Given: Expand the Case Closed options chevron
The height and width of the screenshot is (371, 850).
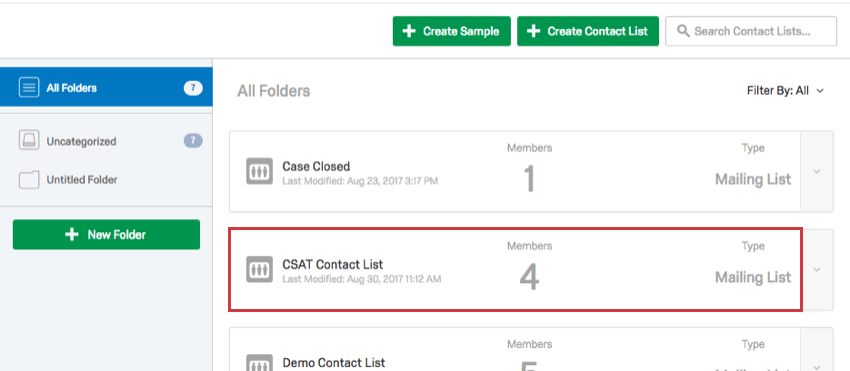Looking at the screenshot, I should coord(817,171).
